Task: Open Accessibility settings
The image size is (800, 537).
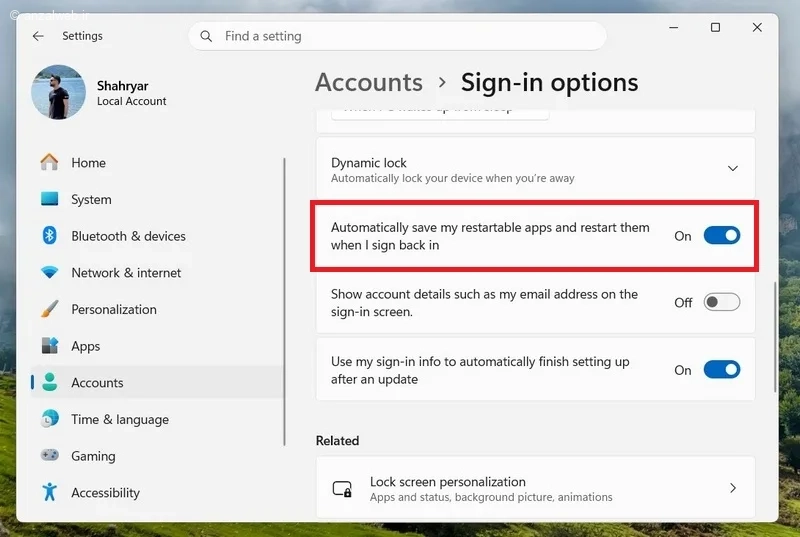Action: click(156, 493)
